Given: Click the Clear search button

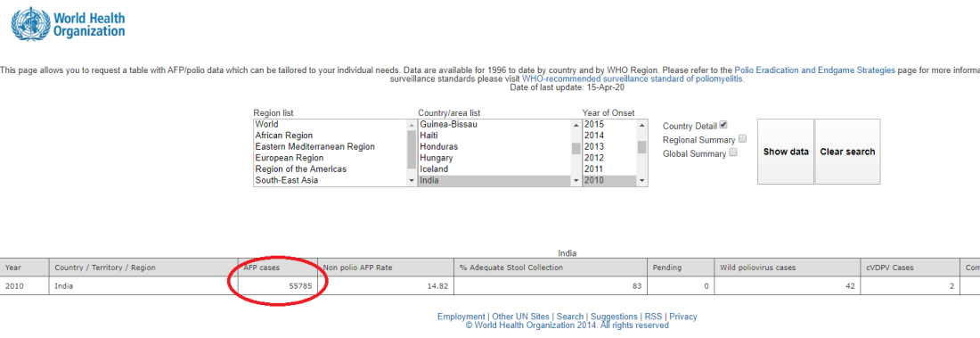Looking at the screenshot, I should coord(847,152).
